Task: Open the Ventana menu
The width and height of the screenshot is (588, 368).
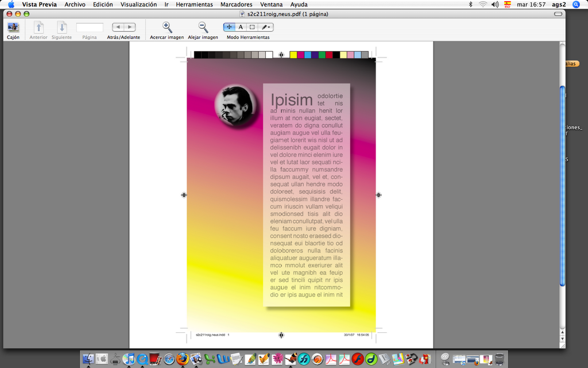Action: click(271, 5)
